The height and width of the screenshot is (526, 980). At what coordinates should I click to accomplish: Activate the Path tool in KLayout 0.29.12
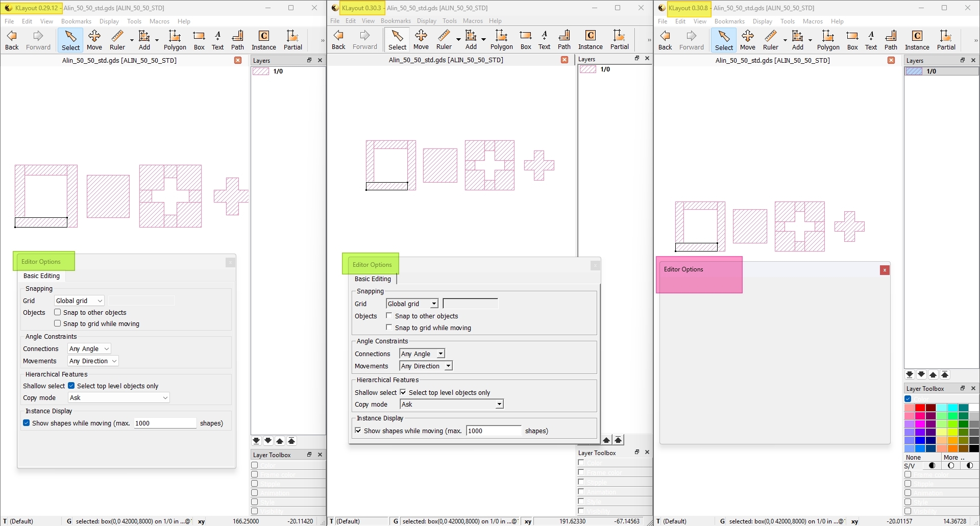(237, 40)
